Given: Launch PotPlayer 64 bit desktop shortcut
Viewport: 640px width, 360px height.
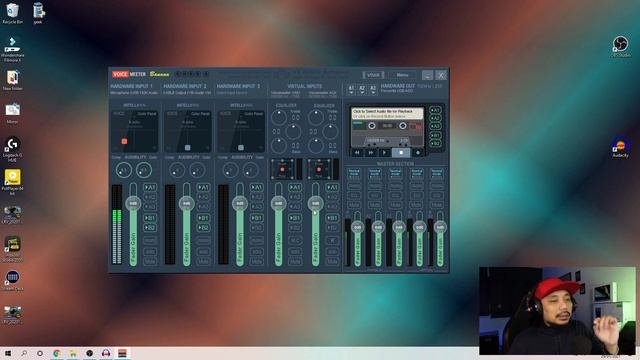Looking at the screenshot, I should click(x=13, y=183).
